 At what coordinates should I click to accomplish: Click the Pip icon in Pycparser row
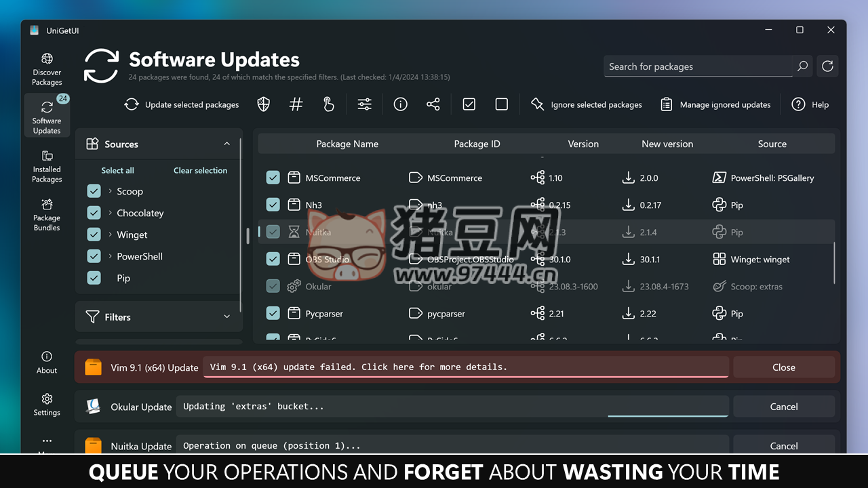click(x=719, y=313)
